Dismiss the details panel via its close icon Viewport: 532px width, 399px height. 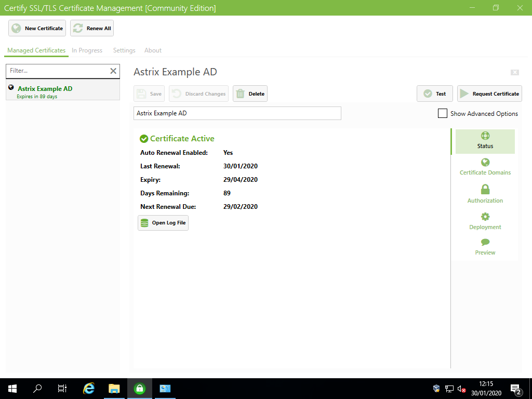click(514, 73)
